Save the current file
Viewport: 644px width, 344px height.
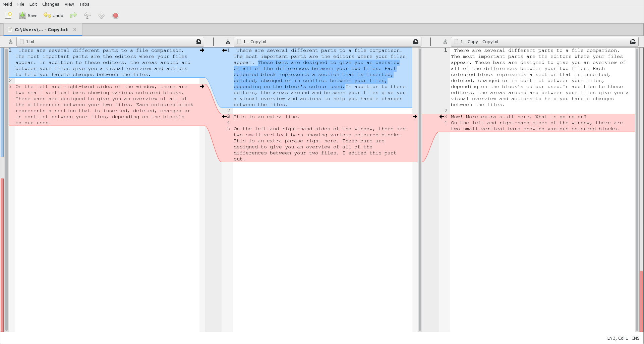[x=28, y=15]
